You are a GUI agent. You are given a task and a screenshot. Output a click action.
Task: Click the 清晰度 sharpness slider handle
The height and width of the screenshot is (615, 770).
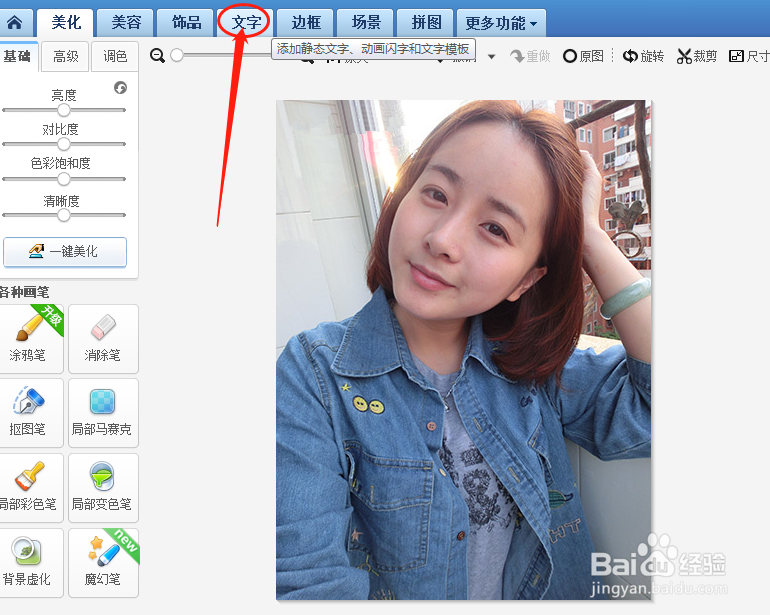point(64,215)
